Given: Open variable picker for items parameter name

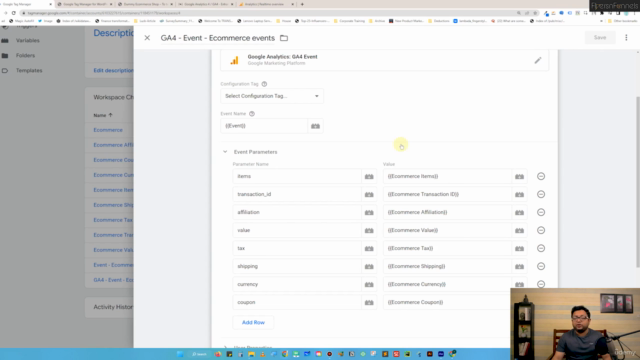Looking at the screenshot, I should [369, 176].
